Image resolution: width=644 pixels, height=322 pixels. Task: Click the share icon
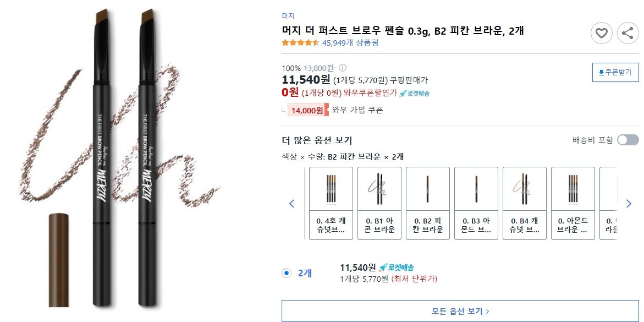click(x=628, y=33)
